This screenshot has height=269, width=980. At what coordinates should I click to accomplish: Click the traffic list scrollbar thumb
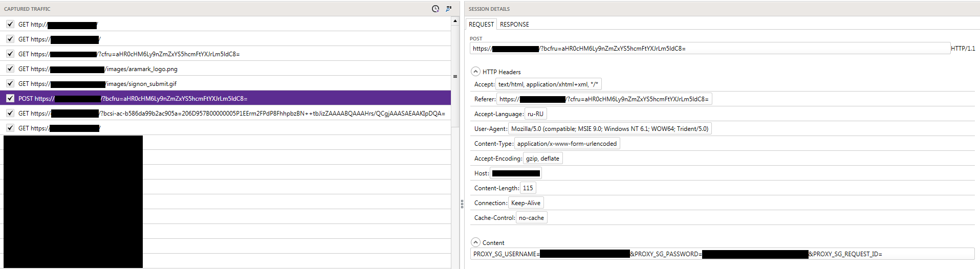click(455, 77)
